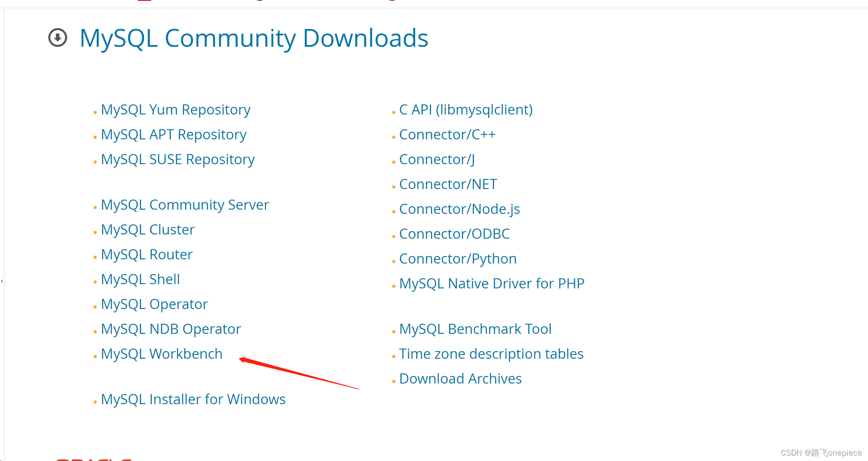Screen dimensions: 868x461
Task: Open the Download Archives link
Action: click(x=460, y=379)
